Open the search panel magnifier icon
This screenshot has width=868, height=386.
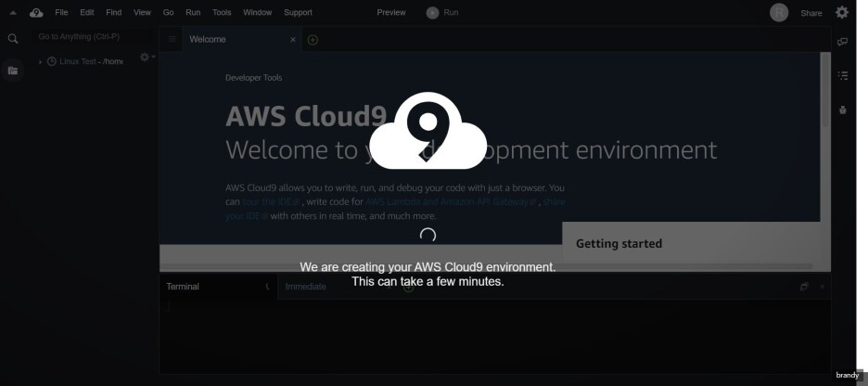[x=13, y=39]
